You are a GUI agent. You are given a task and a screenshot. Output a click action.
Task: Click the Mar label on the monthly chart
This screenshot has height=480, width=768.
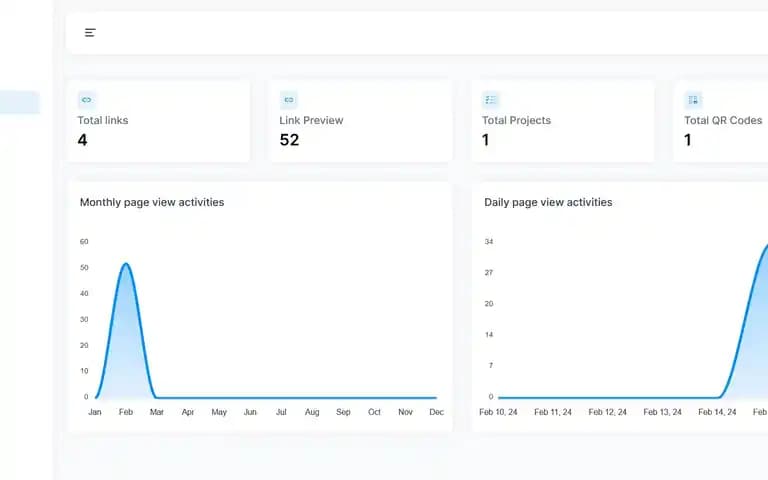click(157, 412)
